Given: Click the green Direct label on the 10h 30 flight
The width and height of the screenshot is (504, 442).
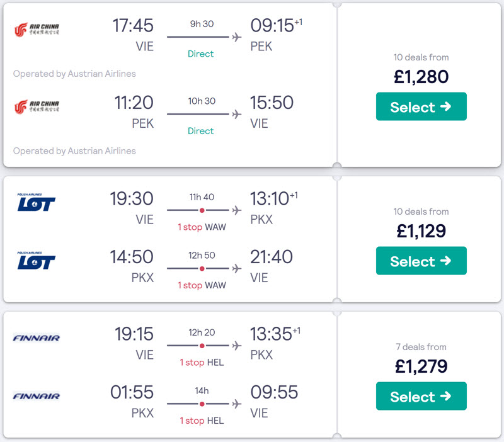Looking at the screenshot, I should pyautogui.click(x=200, y=131).
